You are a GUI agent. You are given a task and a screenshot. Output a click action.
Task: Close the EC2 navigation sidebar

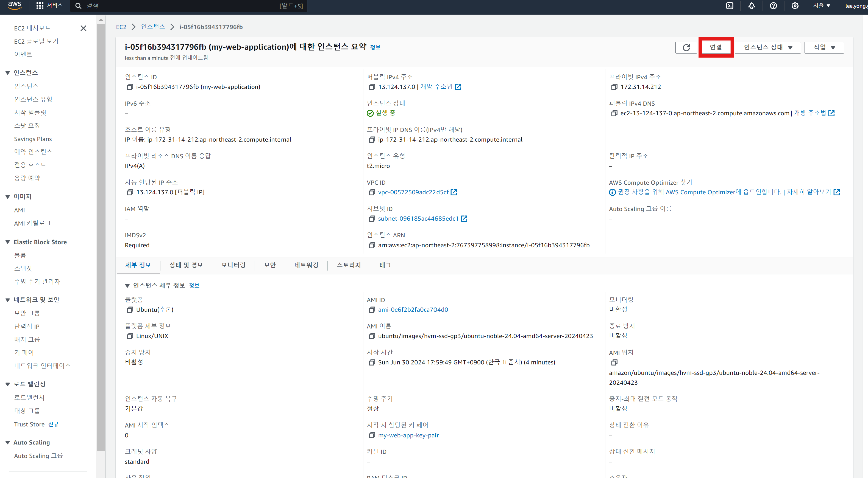tap(83, 28)
